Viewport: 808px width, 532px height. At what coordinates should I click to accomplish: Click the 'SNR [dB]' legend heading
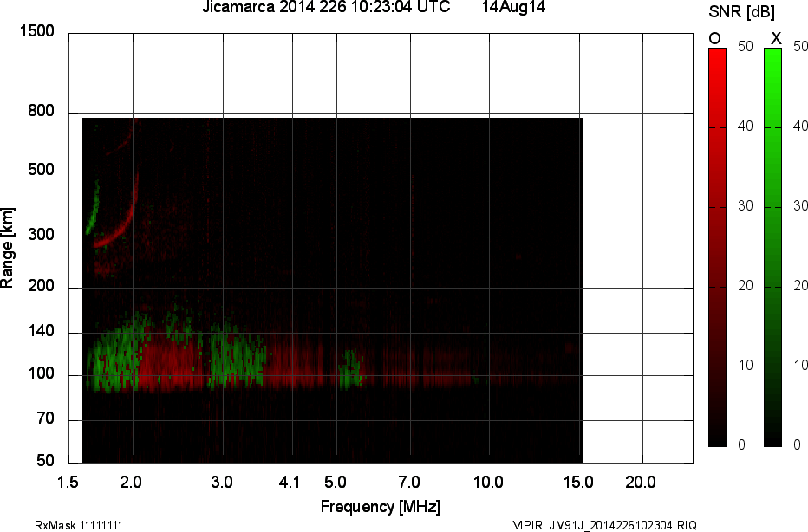coord(741,11)
